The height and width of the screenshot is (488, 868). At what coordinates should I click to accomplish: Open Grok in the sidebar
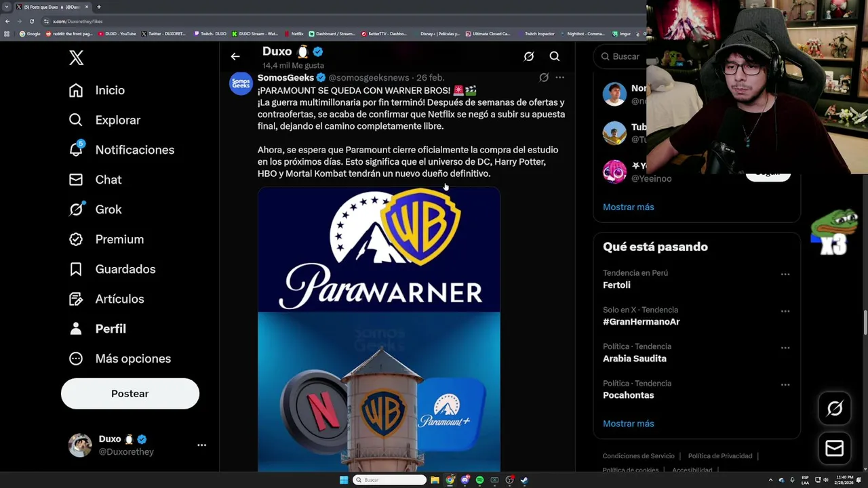pos(95,209)
